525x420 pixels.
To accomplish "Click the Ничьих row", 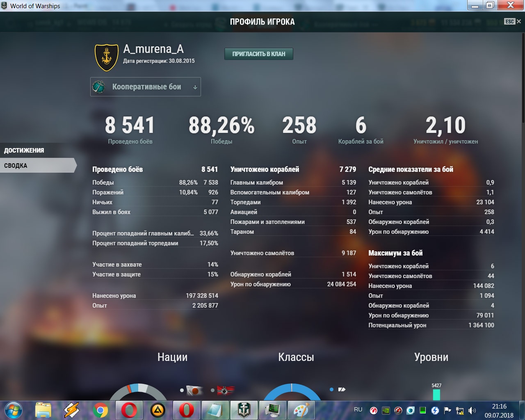I will [x=155, y=202].
